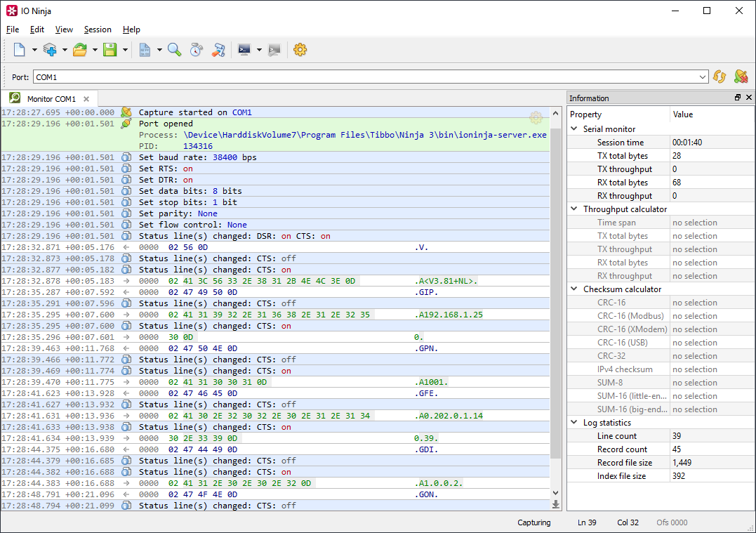
Task: Open the Edit menu
Action: (x=37, y=29)
